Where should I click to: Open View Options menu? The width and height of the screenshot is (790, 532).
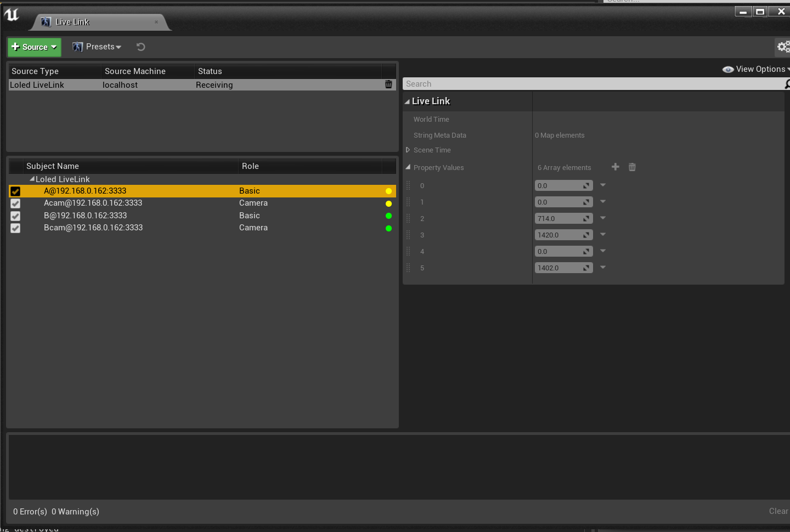point(758,69)
